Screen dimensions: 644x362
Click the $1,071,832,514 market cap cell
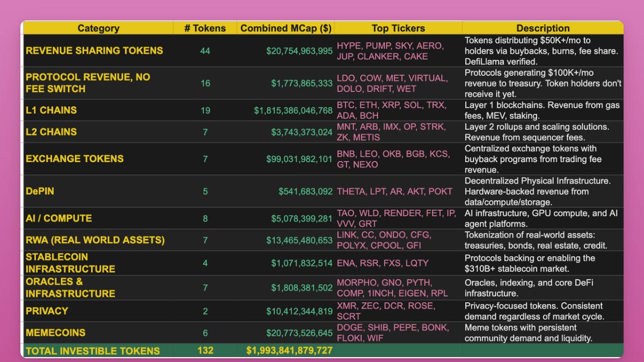286,263
